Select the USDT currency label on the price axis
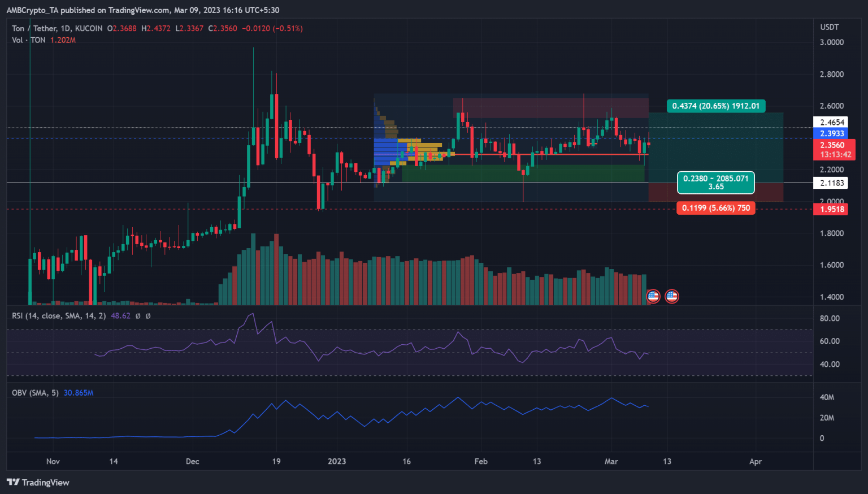 (x=830, y=27)
